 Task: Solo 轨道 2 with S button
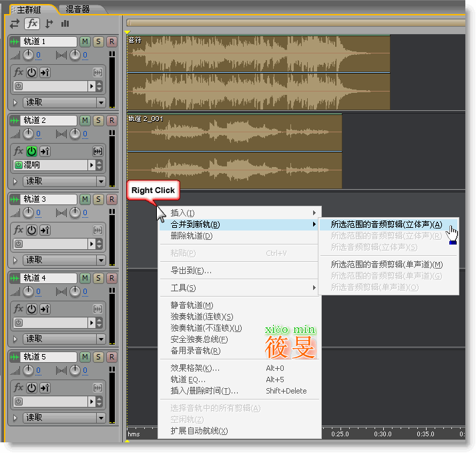[98, 120]
